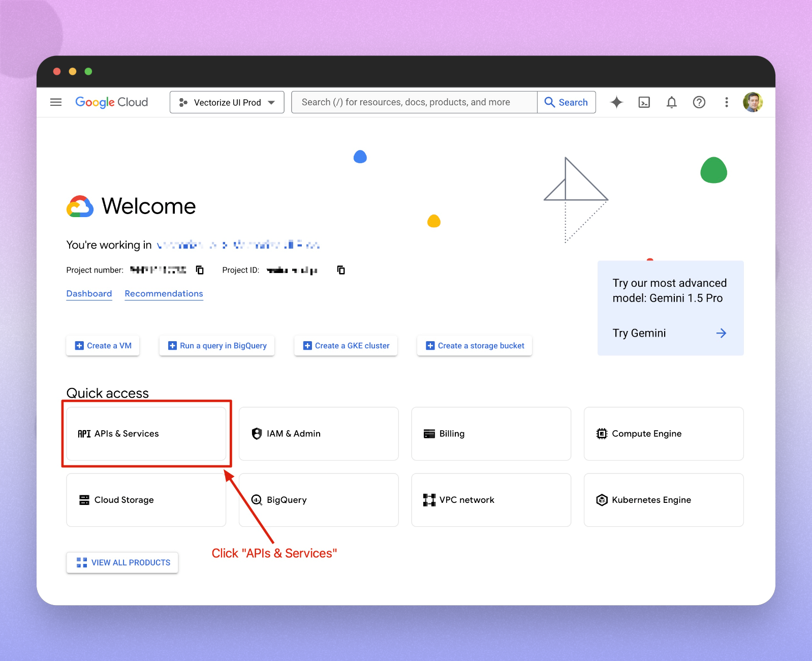Click the Google Cloud icon beside Welcome
Viewport: 812px width, 661px height.
(x=80, y=206)
